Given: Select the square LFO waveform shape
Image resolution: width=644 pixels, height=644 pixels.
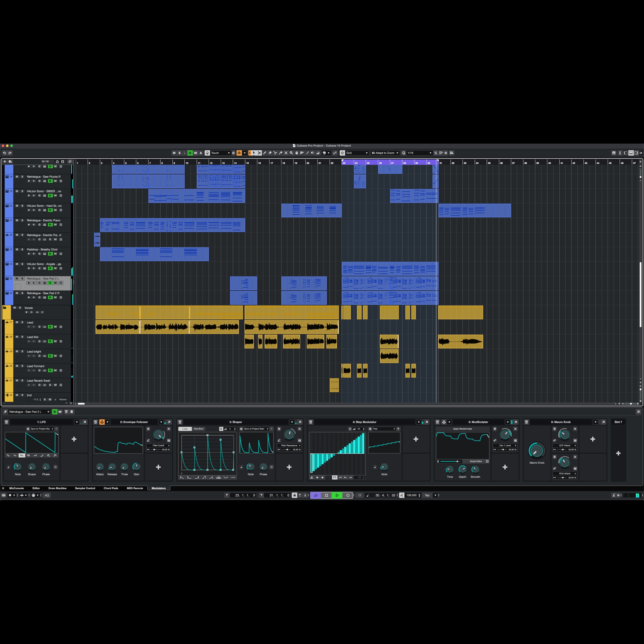Looking at the screenshot, I should pos(28,455).
